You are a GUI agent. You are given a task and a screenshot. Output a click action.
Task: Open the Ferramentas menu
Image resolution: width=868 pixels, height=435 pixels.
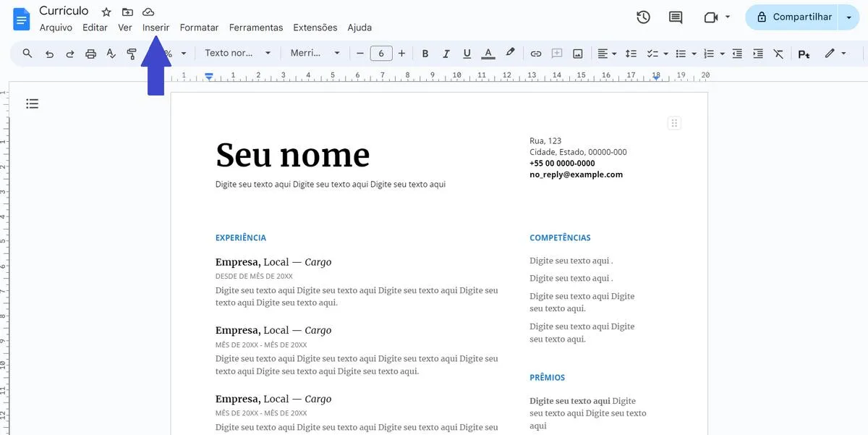pyautogui.click(x=255, y=27)
